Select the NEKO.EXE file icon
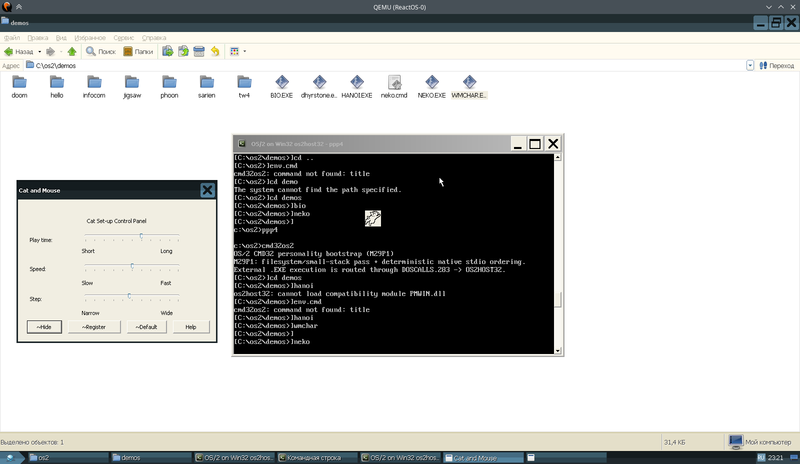800x464 pixels. (x=432, y=87)
